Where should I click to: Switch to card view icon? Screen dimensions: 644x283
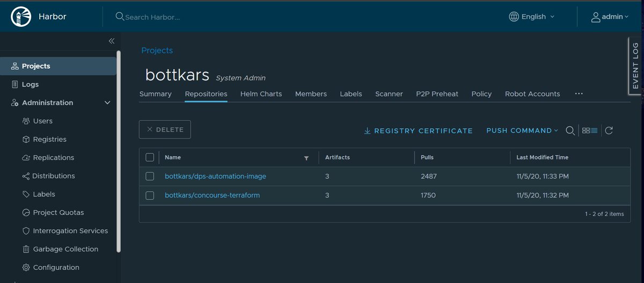pyautogui.click(x=586, y=130)
